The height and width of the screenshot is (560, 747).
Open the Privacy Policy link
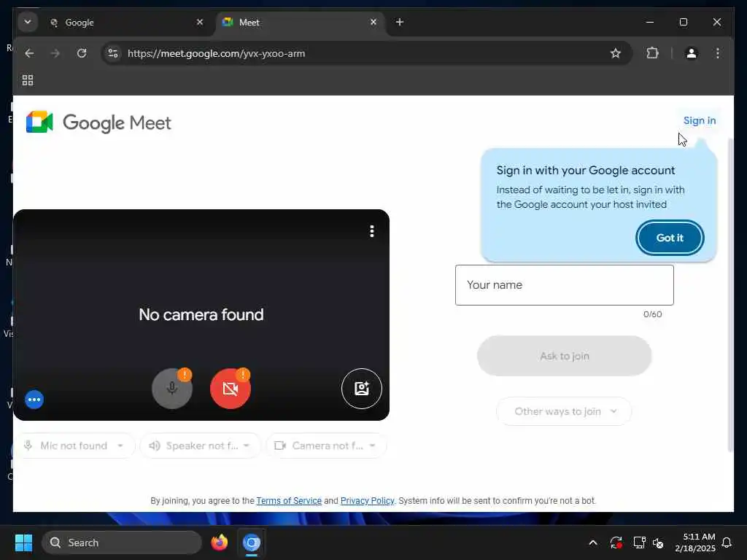[368, 501]
